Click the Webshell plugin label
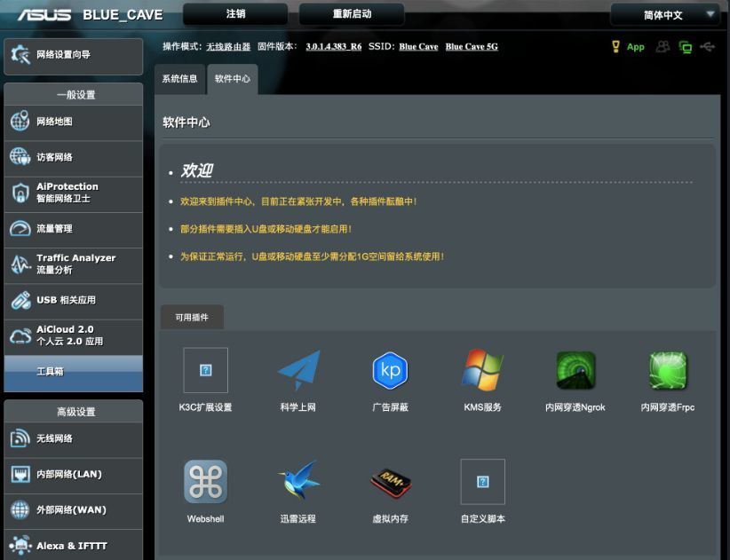Image resolution: width=730 pixels, height=560 pixels. click(x=205, y=519)
